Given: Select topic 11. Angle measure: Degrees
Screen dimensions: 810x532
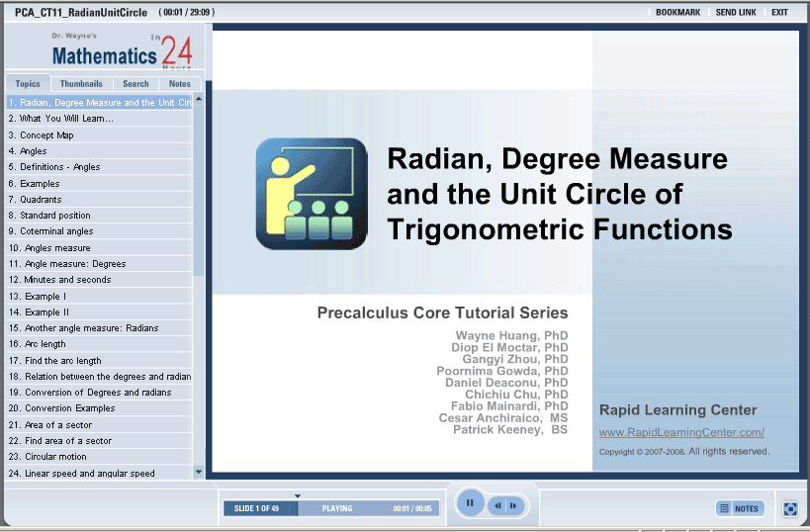Looking at the screenshot, I should [99, 264].
